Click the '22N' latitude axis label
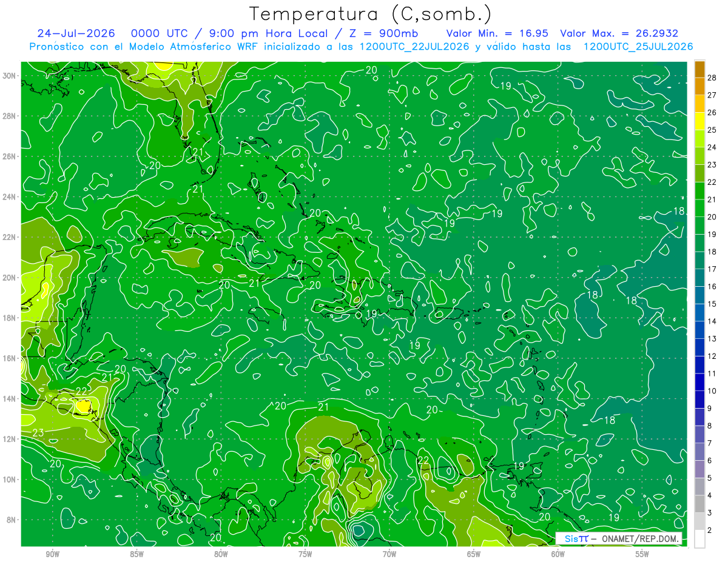The height and width of the screenshot is (562, 728). tap(10, 237)
